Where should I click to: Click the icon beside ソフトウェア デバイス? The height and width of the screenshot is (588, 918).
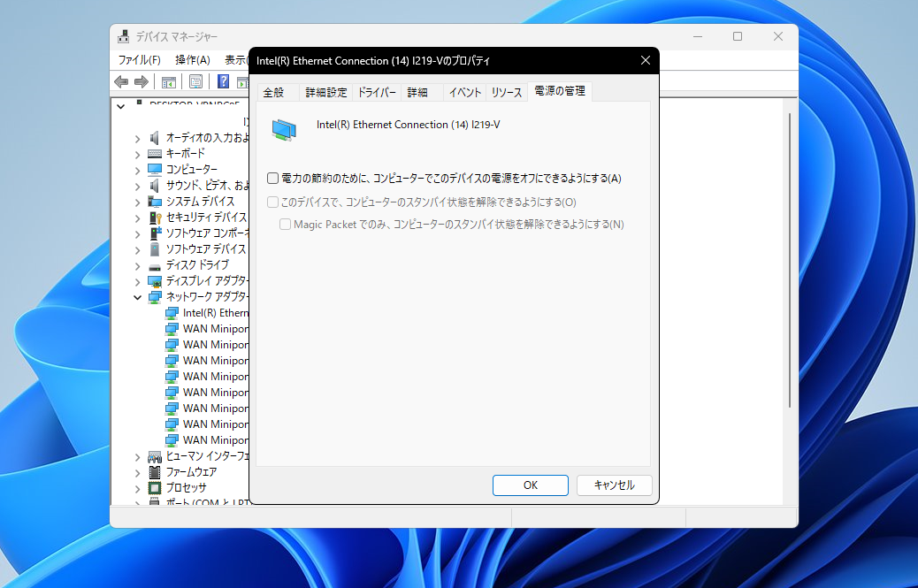point(155,249)
